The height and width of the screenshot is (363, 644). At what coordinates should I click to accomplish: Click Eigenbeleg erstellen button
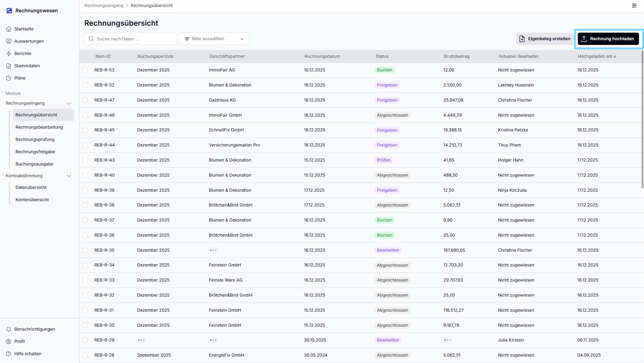click(x=545, y=39)
